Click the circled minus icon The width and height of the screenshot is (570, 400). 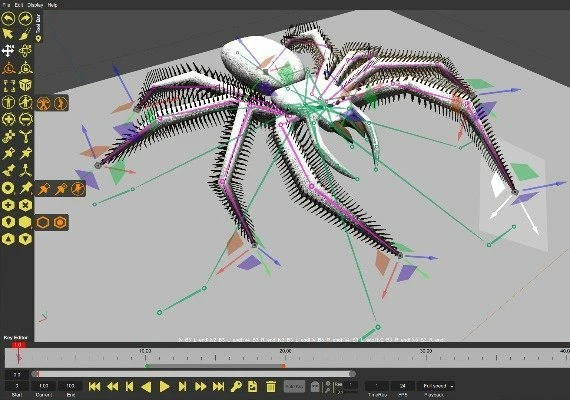point(25,120)
